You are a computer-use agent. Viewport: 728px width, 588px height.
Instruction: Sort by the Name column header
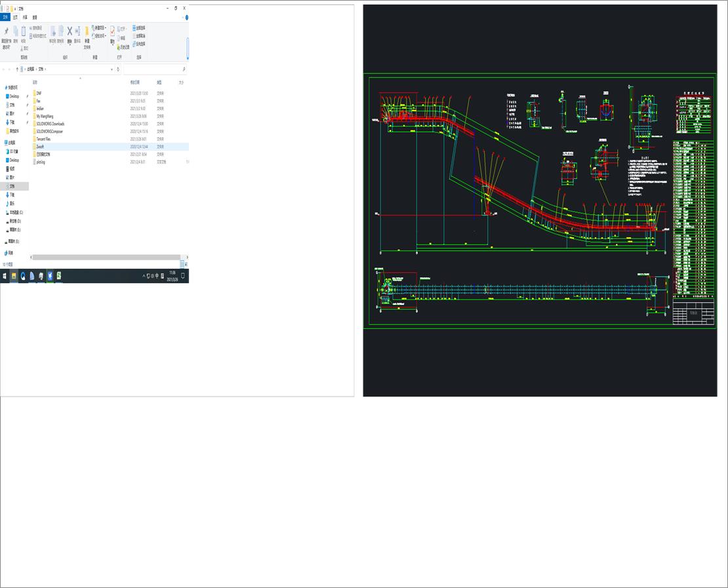35,83
